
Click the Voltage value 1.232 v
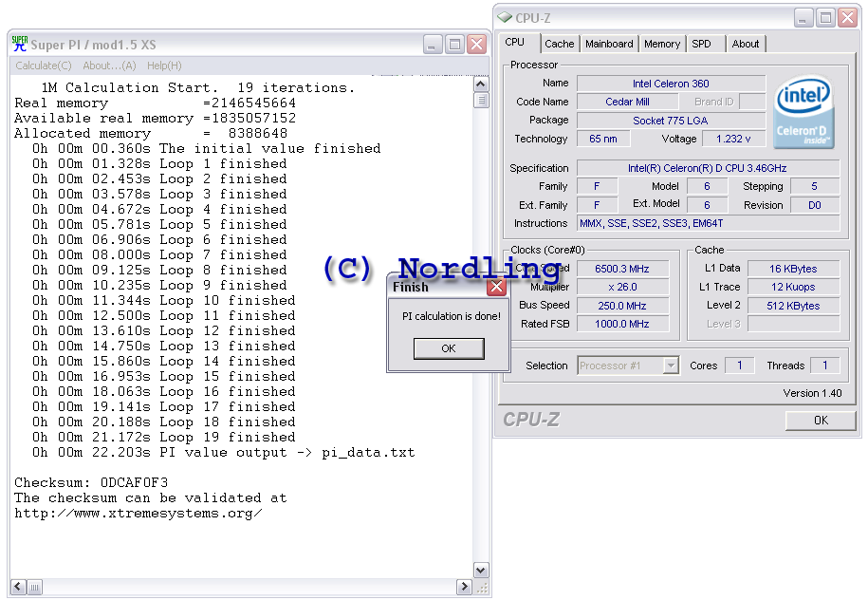[x=733, y=139]
